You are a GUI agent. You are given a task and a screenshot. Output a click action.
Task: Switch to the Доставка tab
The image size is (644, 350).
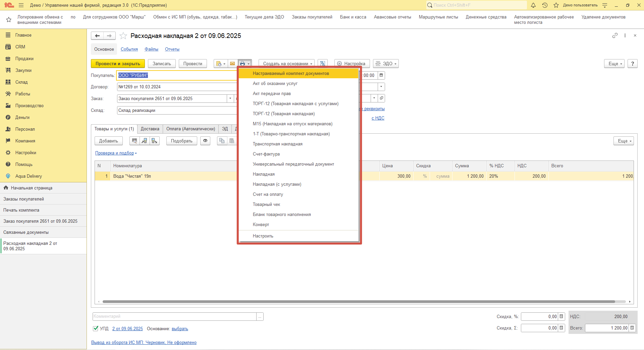click(150, 129)
